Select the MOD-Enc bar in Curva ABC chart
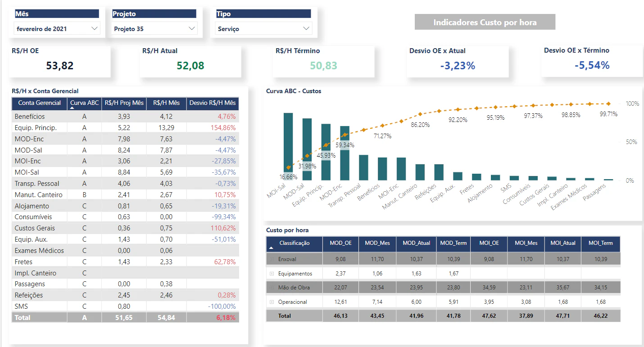The width and height of the screenshot is (644, 347). (x=345, y=153)
